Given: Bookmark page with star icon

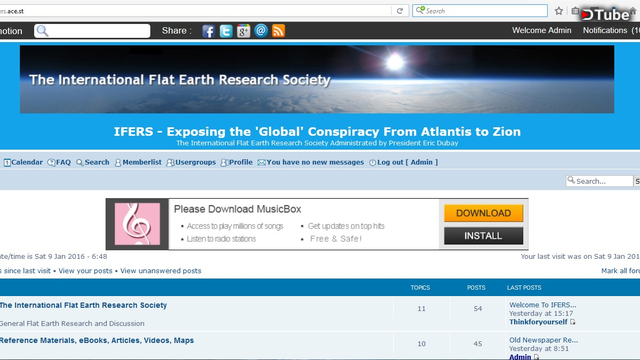Looking at the screenshot, I should (559, 11).
